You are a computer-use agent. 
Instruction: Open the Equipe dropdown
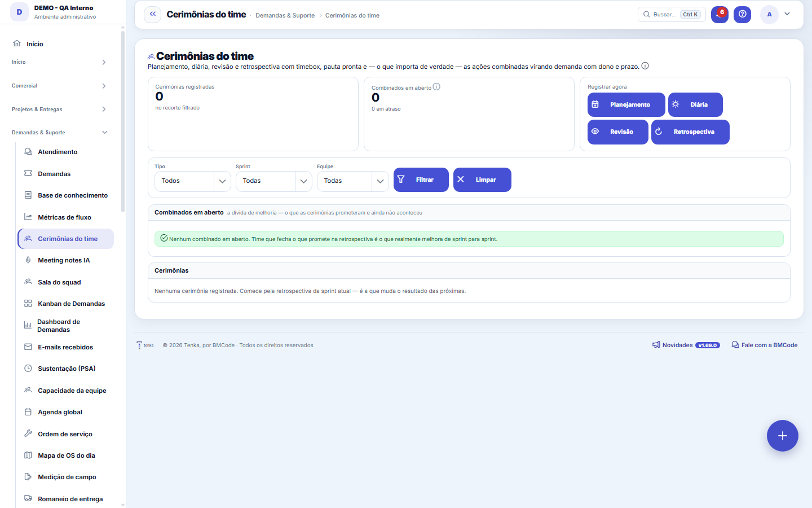352,181
